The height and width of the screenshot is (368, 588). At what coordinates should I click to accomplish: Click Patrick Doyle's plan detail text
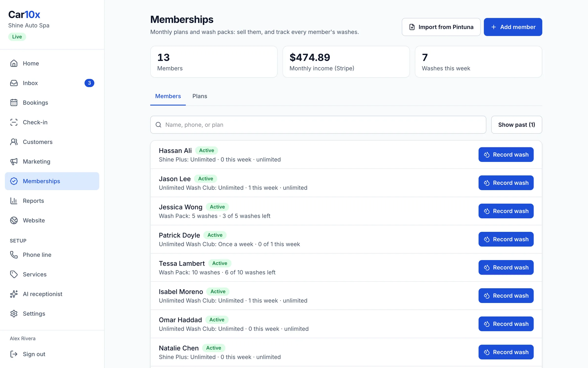coord(229,244)
